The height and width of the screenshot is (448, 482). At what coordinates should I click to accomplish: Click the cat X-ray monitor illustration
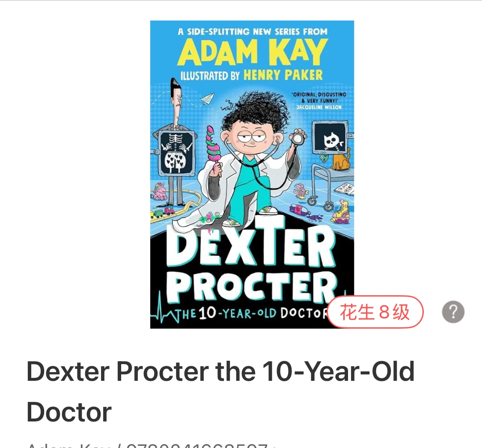pyautogui.click(x=331, y=138)
